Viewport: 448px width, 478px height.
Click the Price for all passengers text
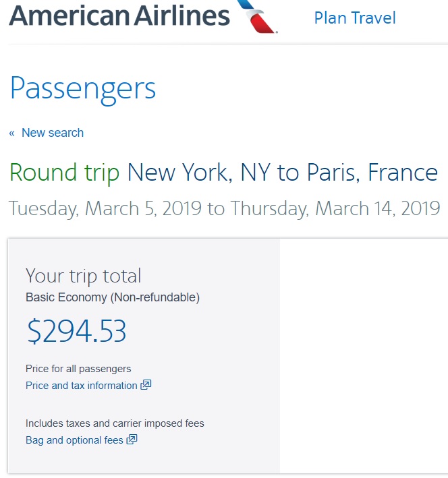tap(78, 369)
